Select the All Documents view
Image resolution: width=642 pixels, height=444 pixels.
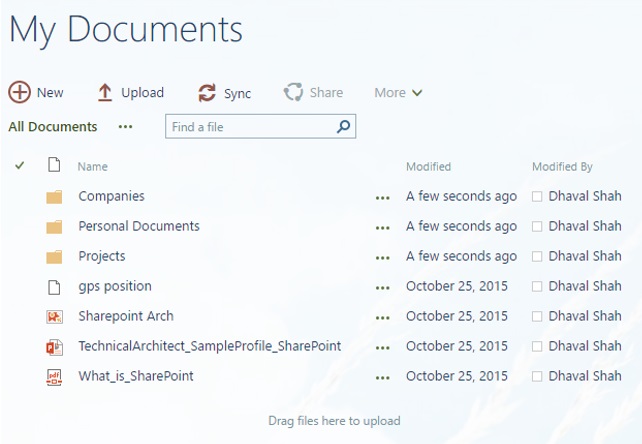click(53, 127)
